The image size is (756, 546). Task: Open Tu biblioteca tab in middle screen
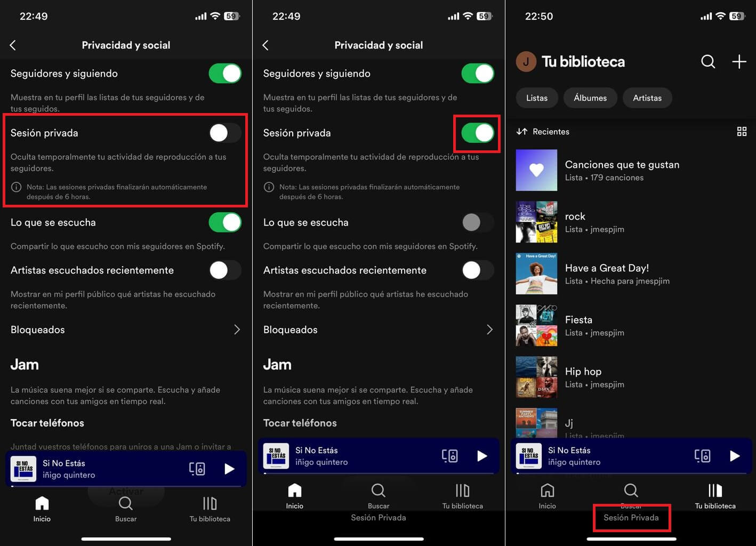(463, 496)
